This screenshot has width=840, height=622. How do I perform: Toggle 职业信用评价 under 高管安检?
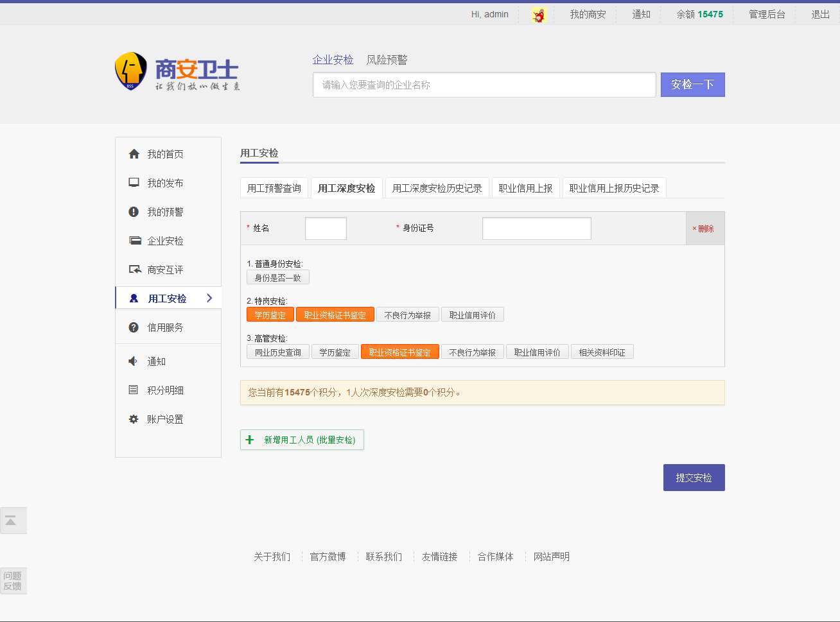538,352
